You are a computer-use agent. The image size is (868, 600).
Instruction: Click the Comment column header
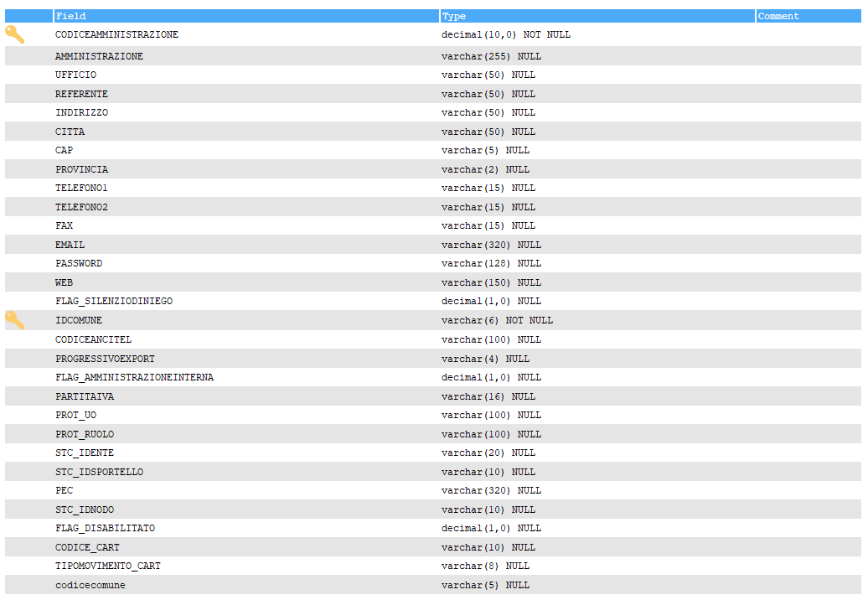pyautogui.click(x=778, y=16)
